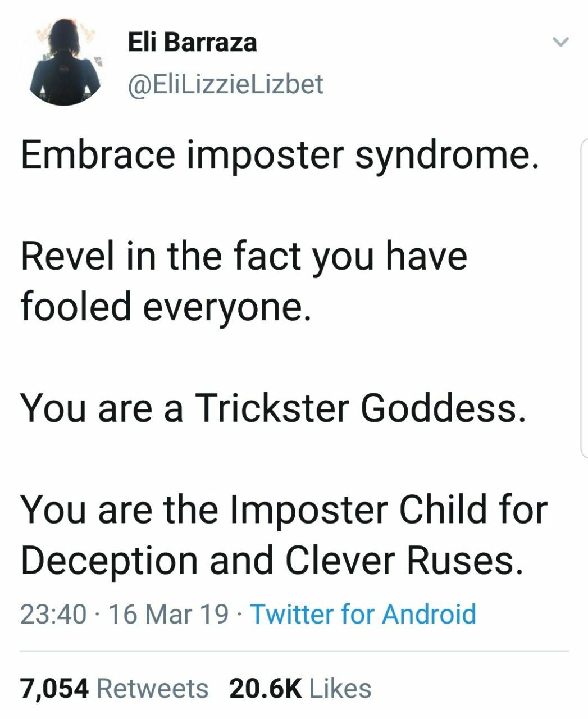588x719 pixels.
Task: Click the display name Eli Barraza
Action: click(x=192, y=43)
